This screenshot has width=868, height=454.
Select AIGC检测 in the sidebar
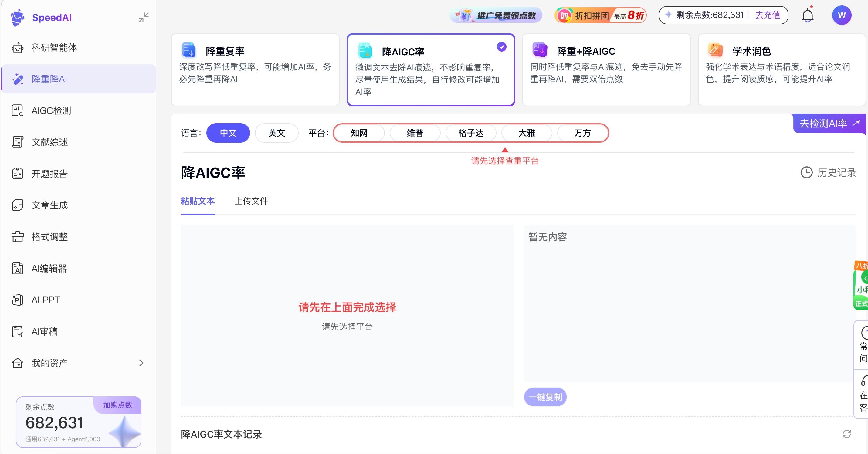[51, 110]
